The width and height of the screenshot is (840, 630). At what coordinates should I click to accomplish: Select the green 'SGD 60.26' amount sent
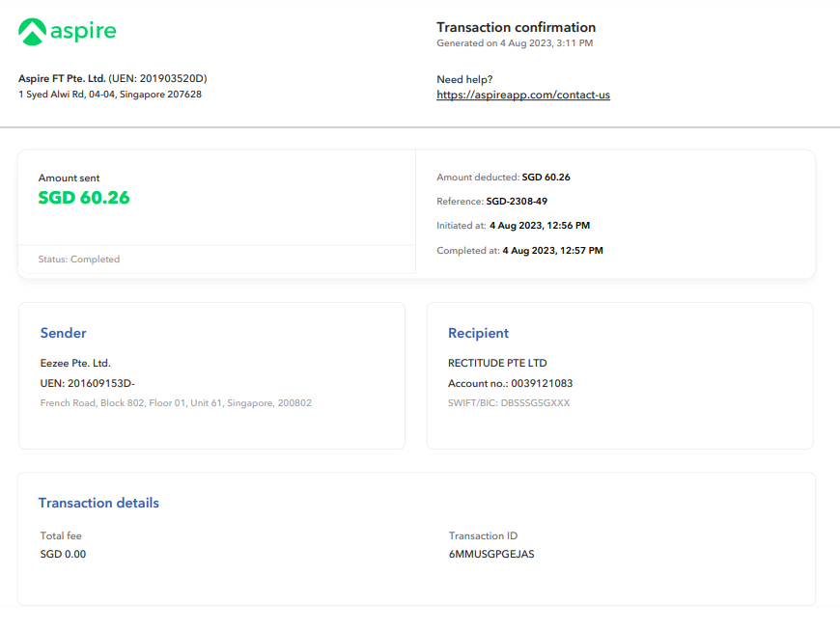[84, 198]
